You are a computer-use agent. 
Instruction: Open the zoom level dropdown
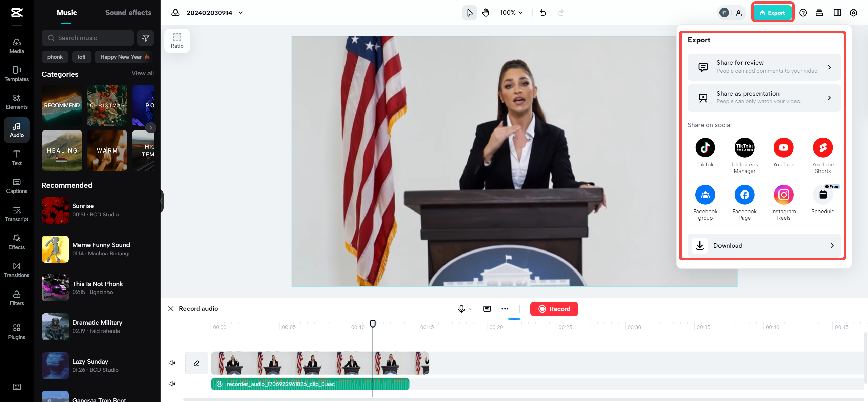pos(511,13)
